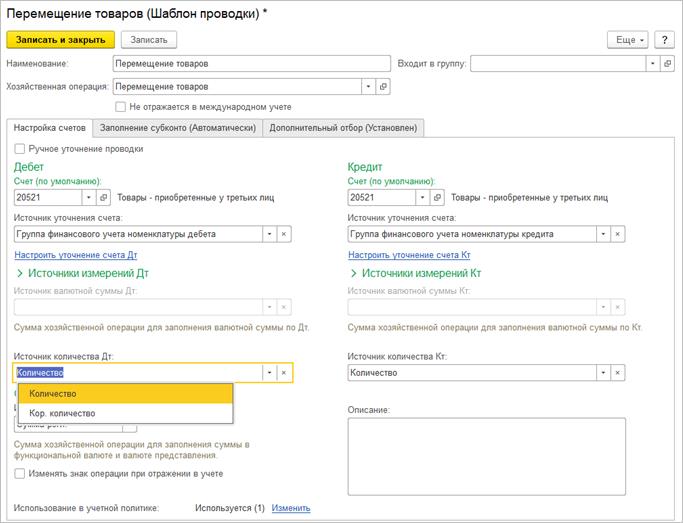Screen dimensions: 683x523
Task: Open the Источник количества Кт dropdown arrow
Action: coord(601,372)
